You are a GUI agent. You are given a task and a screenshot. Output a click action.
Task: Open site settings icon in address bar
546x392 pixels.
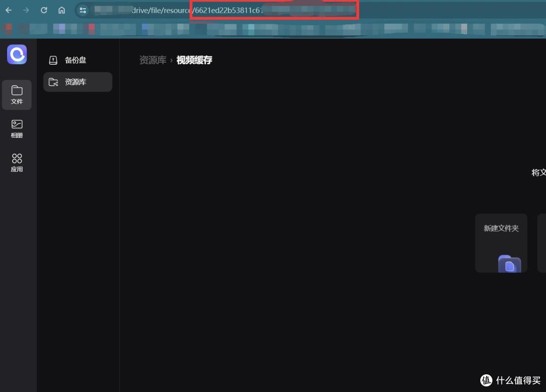click(x=82, y=10)
